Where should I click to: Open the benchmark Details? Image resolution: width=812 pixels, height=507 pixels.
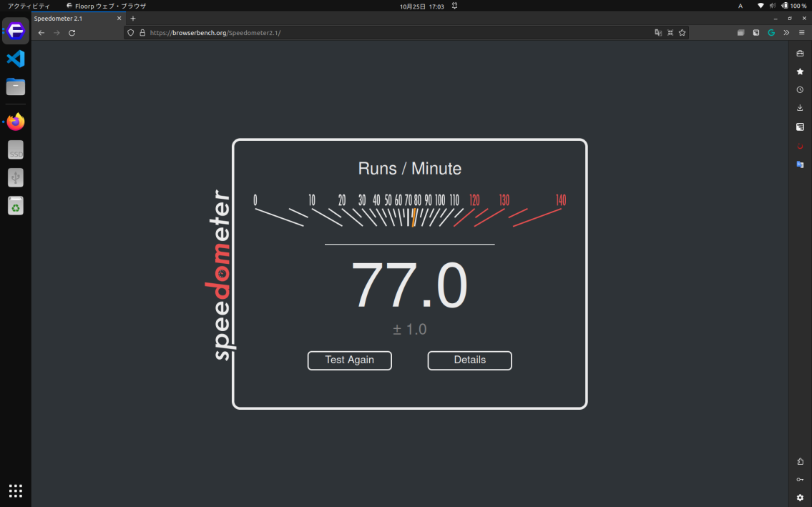point(469,360)
